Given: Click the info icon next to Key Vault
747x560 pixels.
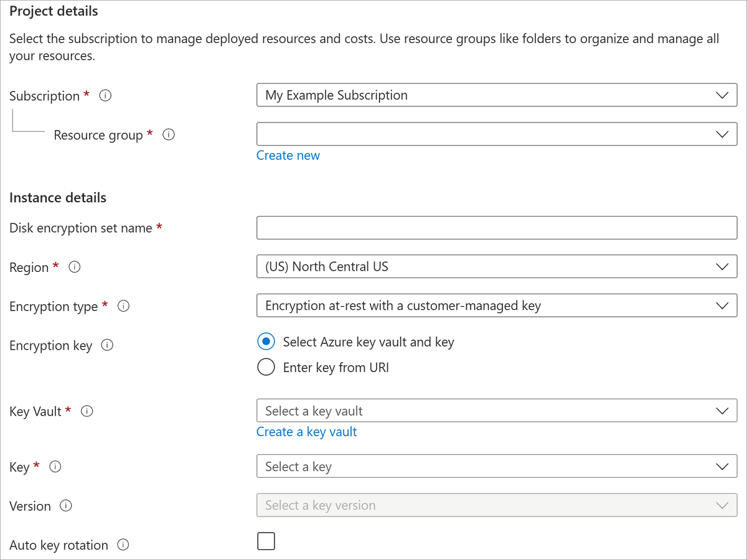Looking at the screenshot, I should click(x=87, y=411).
